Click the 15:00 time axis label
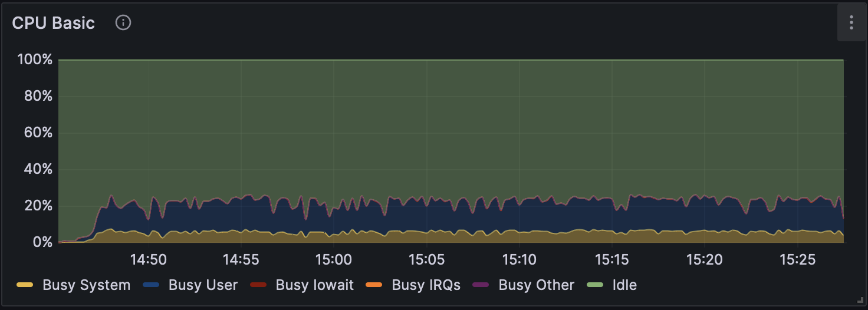 [x=334, y=259]
